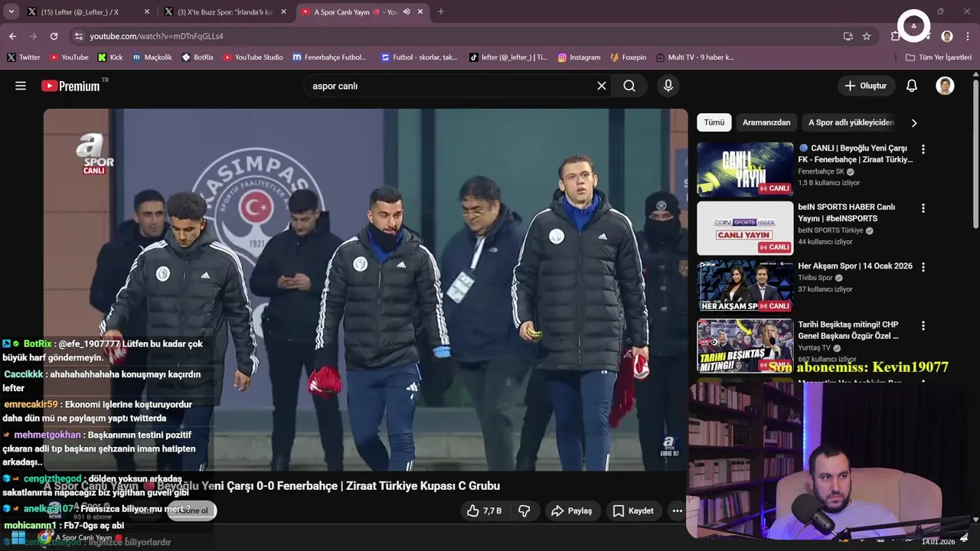Reload the page

54,36
